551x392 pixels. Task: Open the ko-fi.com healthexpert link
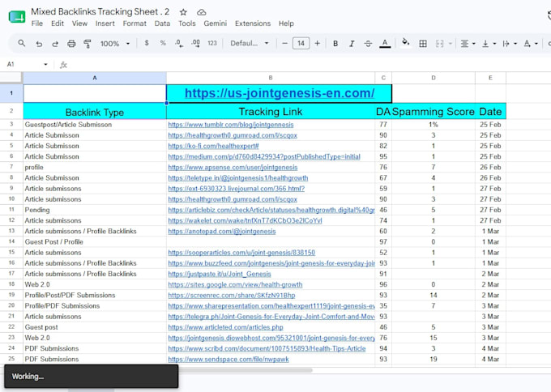point(213,146)
